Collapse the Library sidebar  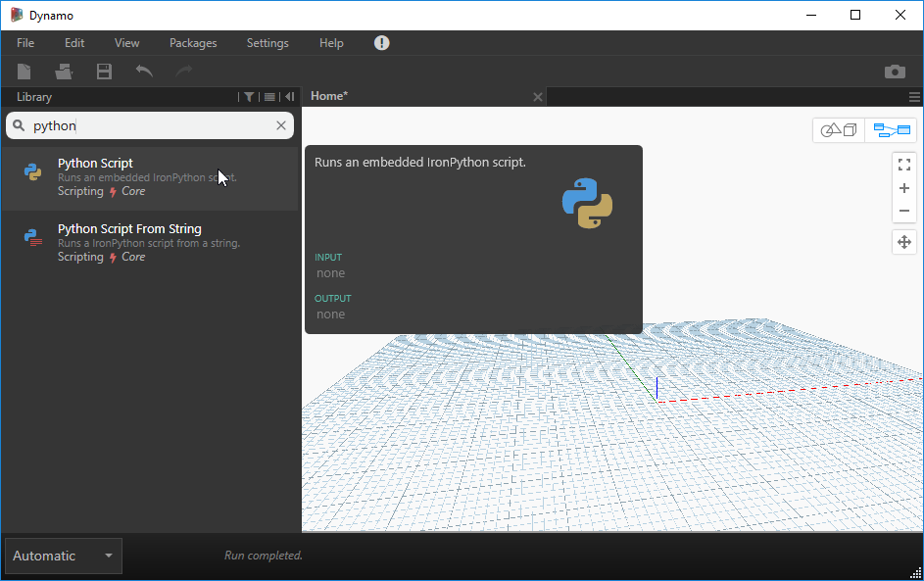(287, 96)
